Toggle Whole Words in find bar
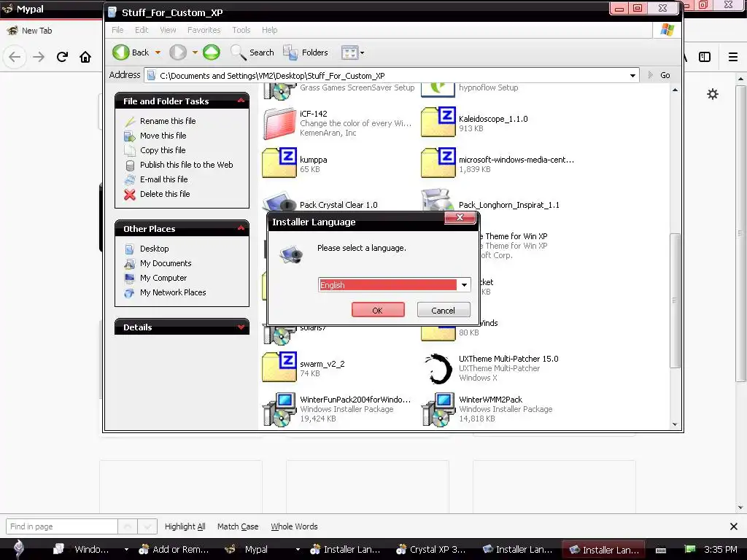This screenshot has height=560, width=747. tap(294, 526)
